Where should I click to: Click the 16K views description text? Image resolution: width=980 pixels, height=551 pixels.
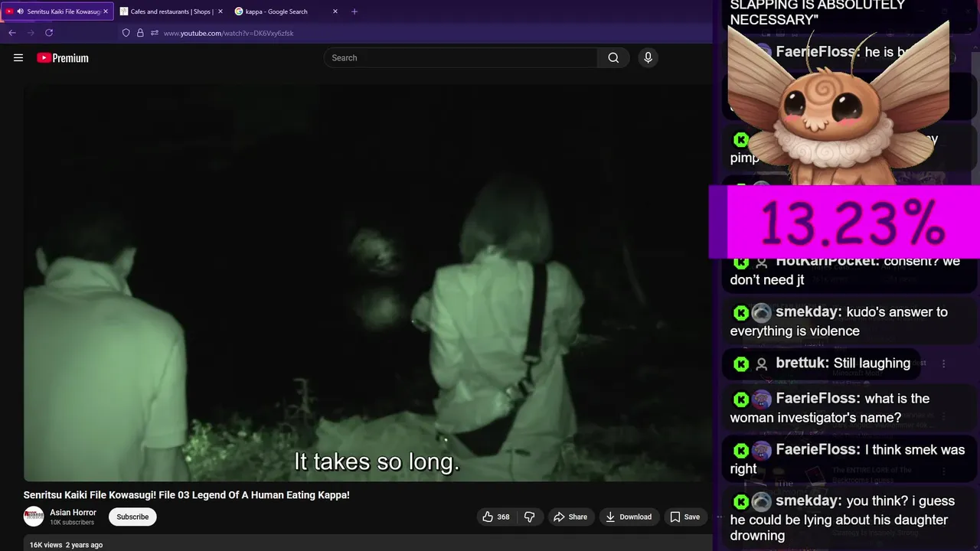pyautogui.click(x=66, y=545)
